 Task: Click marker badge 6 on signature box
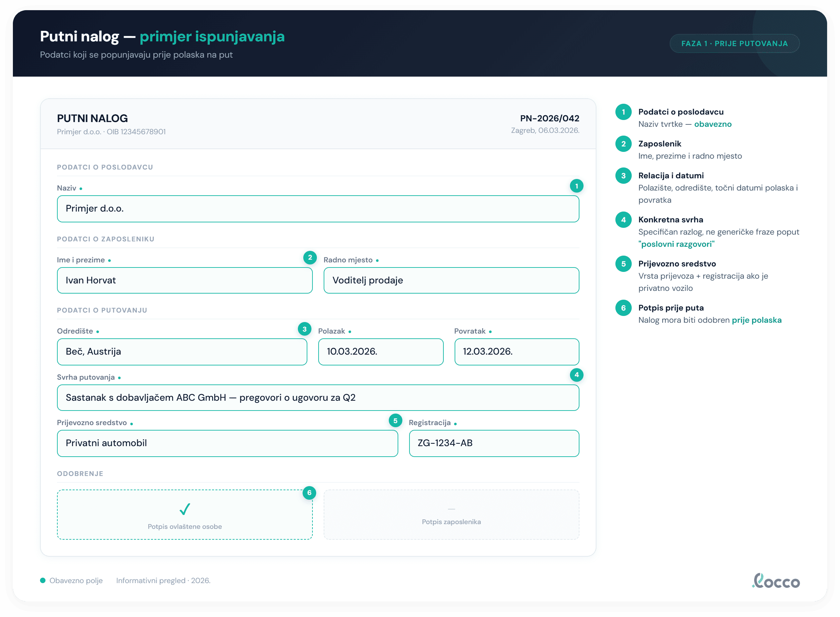click(309, 493)
